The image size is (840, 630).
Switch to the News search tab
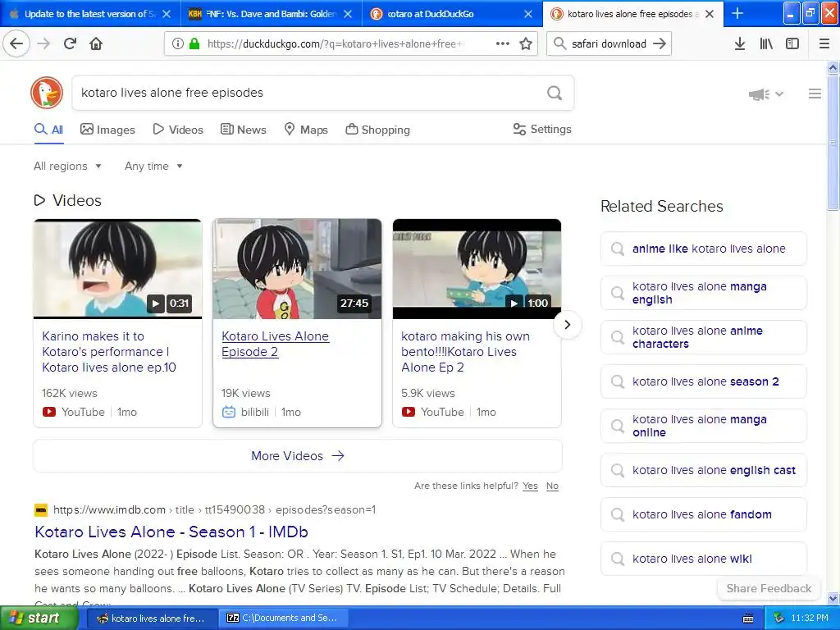tap(243, 130)
